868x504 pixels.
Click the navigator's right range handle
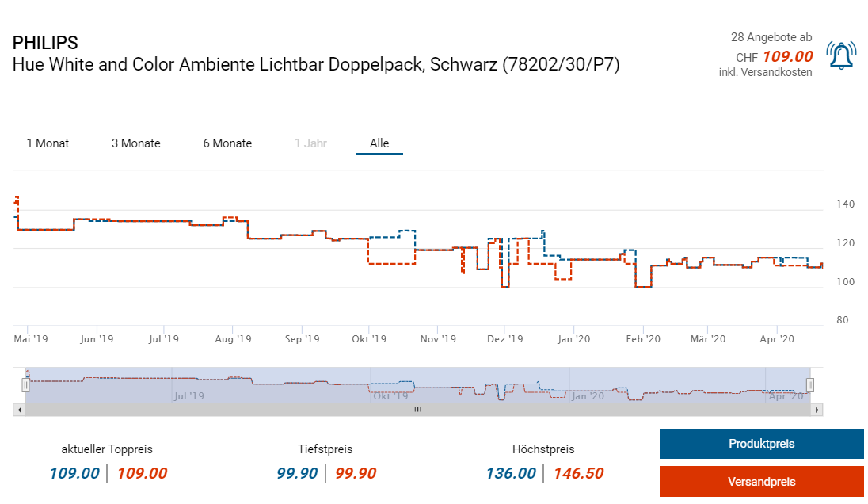(x=810, y=385)
